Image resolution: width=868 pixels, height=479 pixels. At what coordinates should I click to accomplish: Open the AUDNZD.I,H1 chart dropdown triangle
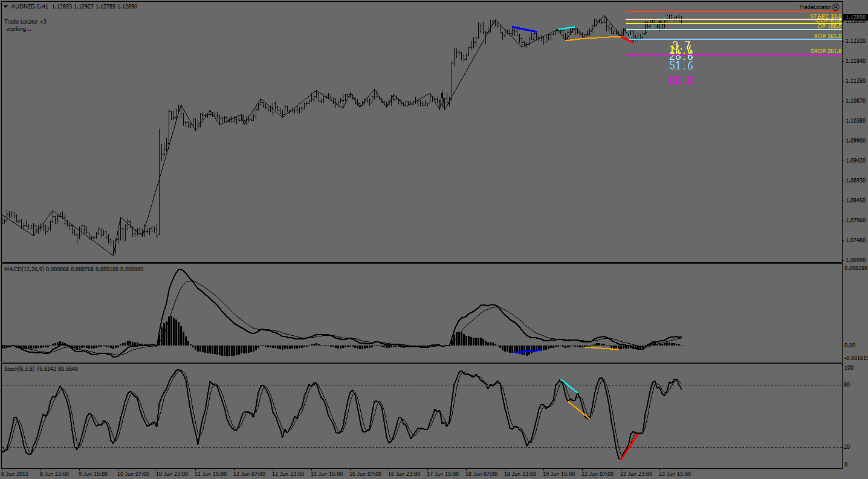coord(5,6)
